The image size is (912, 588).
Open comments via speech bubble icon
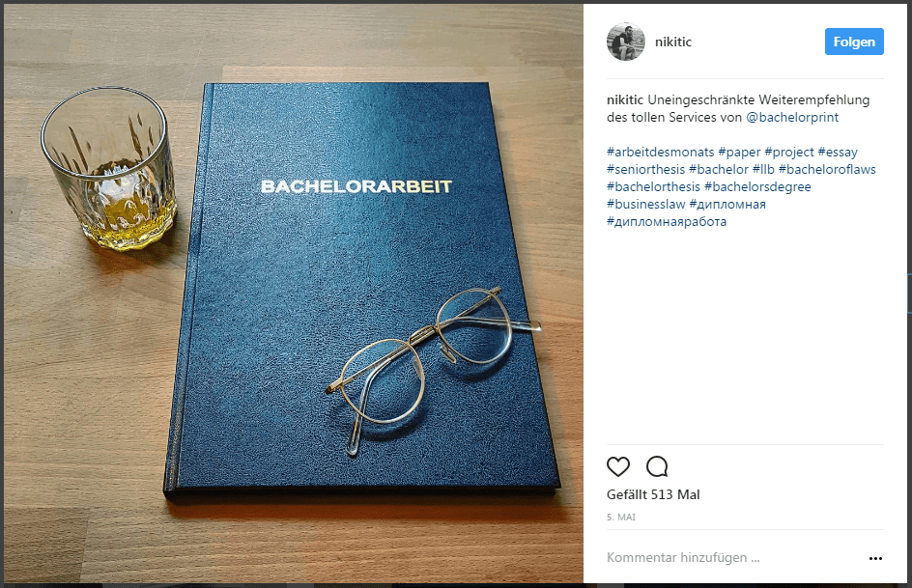pyautogui.click(x=657, y=466)
